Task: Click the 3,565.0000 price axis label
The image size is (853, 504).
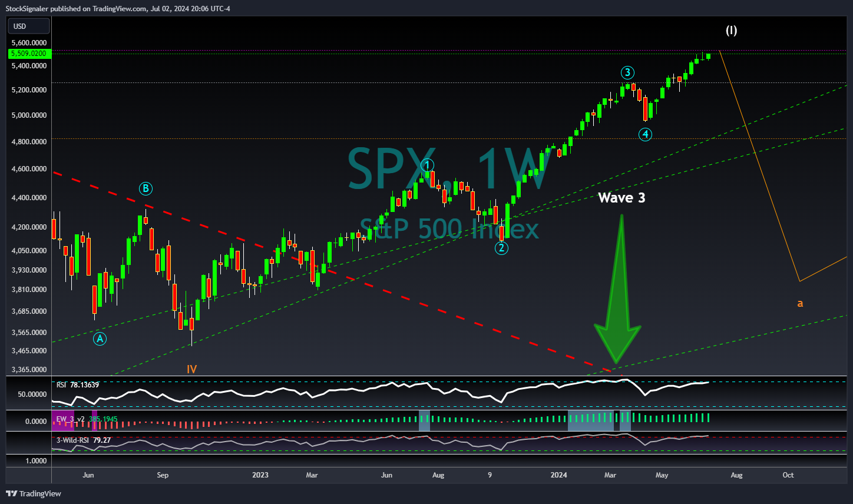Action: click(x=29, y=332)
